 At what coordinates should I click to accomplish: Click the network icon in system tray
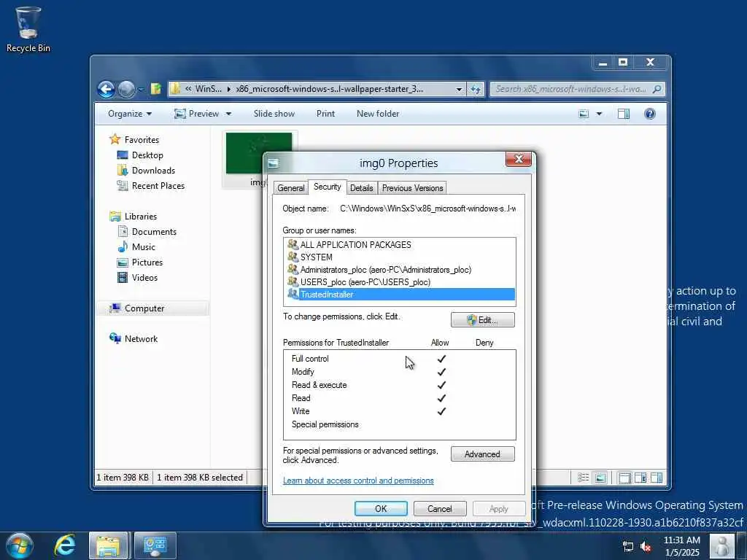tap(628, 547)
